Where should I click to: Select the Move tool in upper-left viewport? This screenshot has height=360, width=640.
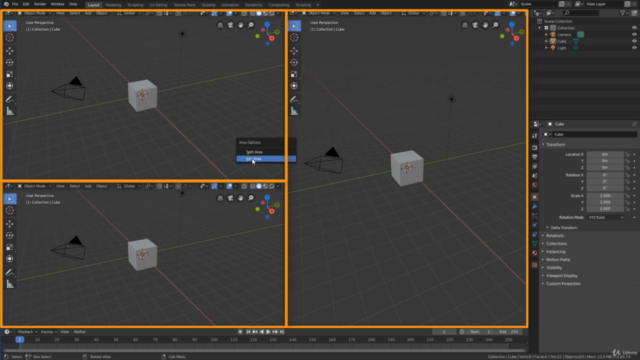(x=10, y=51)
